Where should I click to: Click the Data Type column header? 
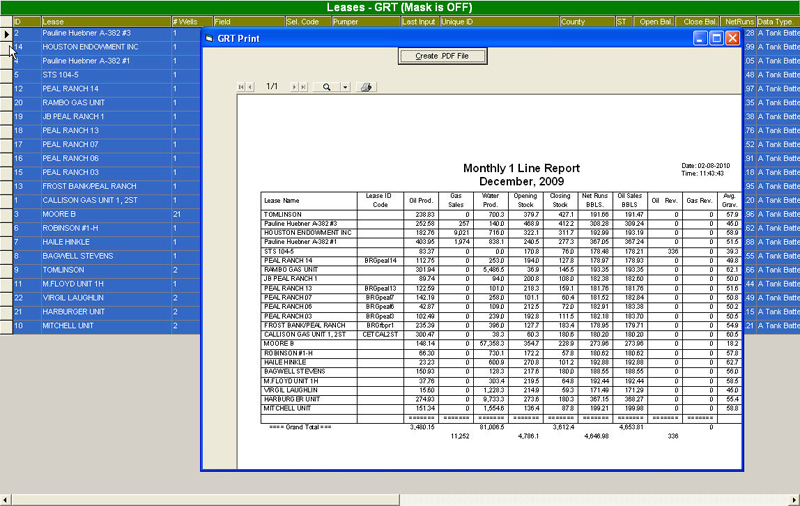tap(778, 21)
